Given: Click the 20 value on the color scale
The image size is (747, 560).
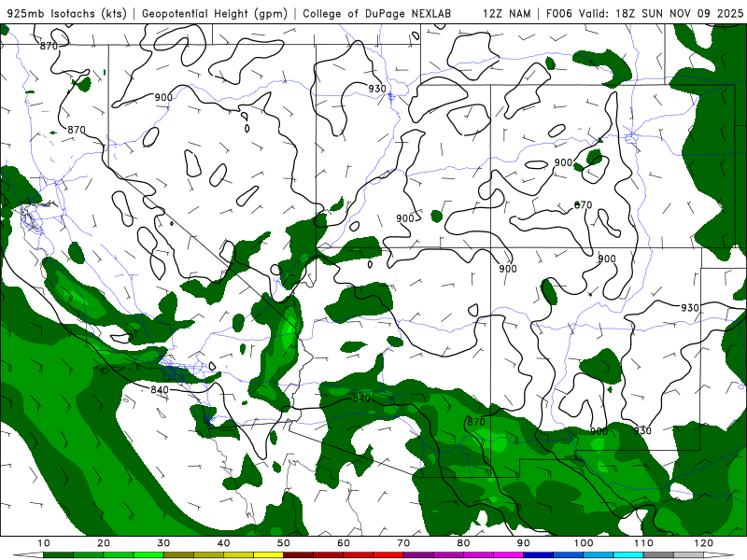Looking at the screenshot, I should pos(104,543).
